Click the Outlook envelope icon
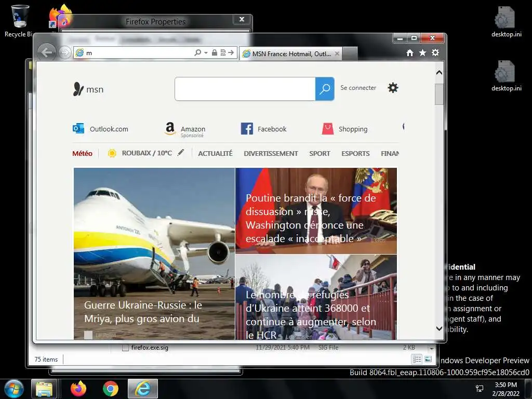Viewport: 532px width, 399px height. (x=78, y=129)
